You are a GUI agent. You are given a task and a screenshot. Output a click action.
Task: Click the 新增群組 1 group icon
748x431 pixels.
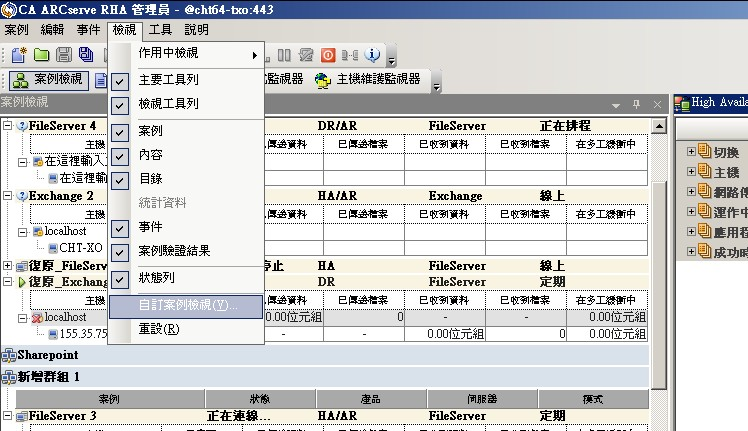point(9,377)
